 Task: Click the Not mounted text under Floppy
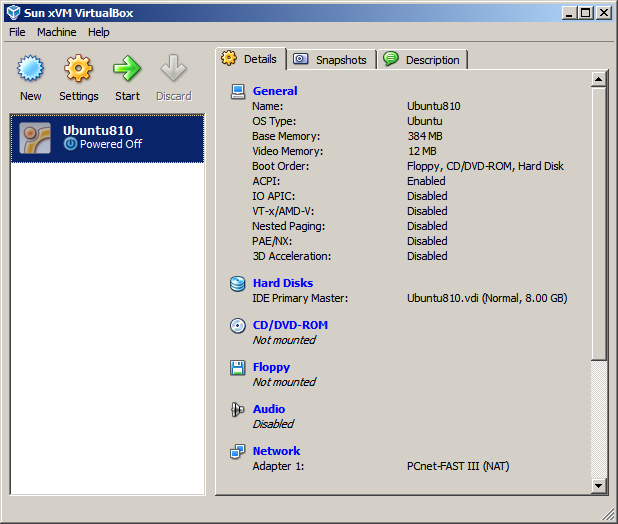tap(284, 382)
